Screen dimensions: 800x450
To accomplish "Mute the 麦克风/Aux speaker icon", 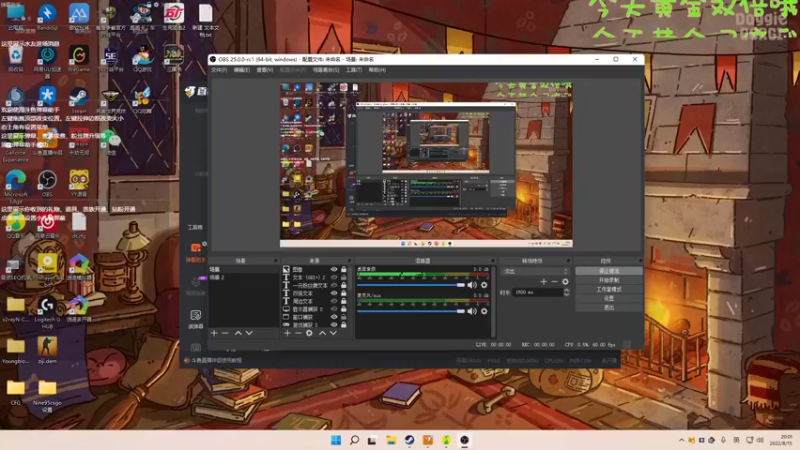I will coord(472,311).
